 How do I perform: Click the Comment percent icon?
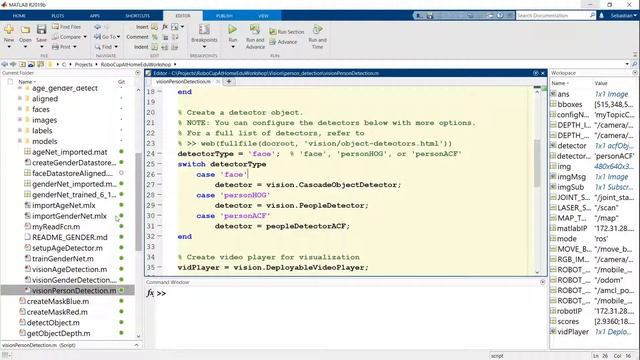[155, 37]
